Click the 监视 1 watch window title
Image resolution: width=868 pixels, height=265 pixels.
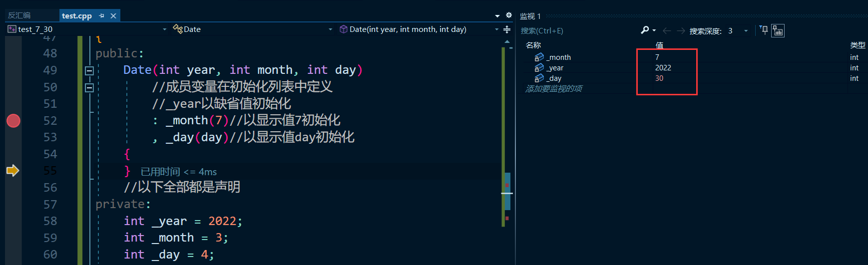point(530,16)
